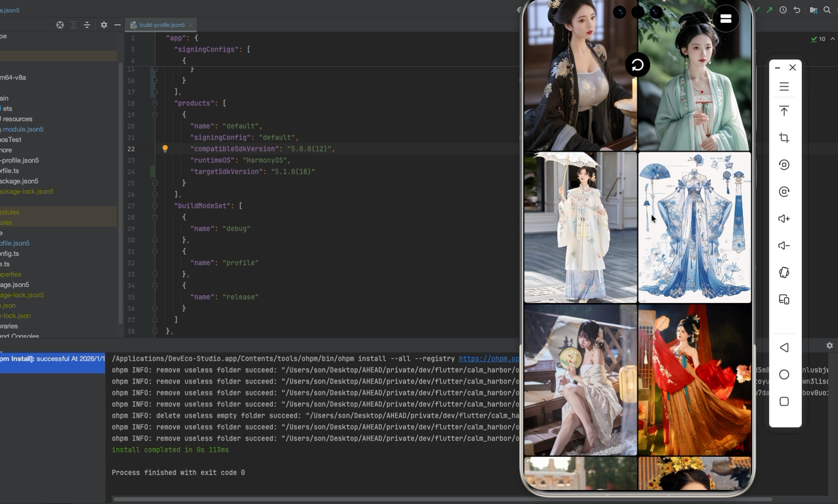Image resolution: width=838 pixels, height=504 pixels.
Task: Open emulator multi-screen icon
Action: [x=784, y=299]
